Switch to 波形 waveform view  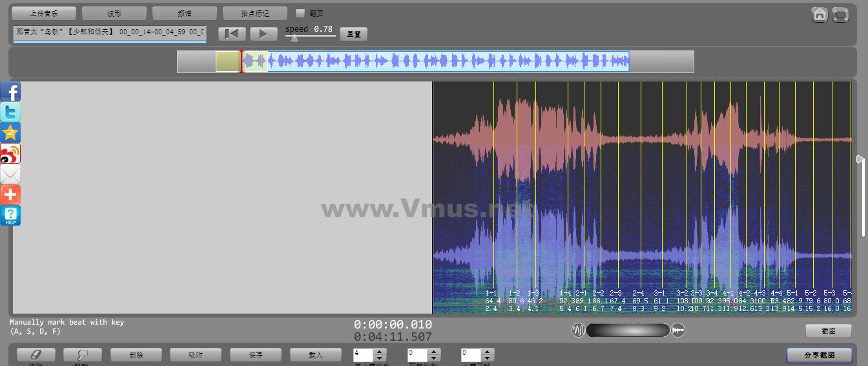pos(114,13)
